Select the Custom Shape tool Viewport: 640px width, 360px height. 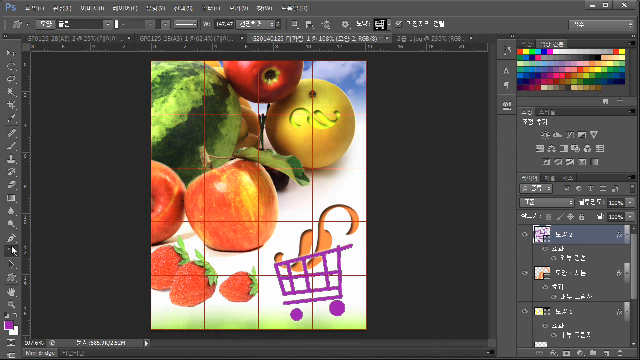point(11,278)
